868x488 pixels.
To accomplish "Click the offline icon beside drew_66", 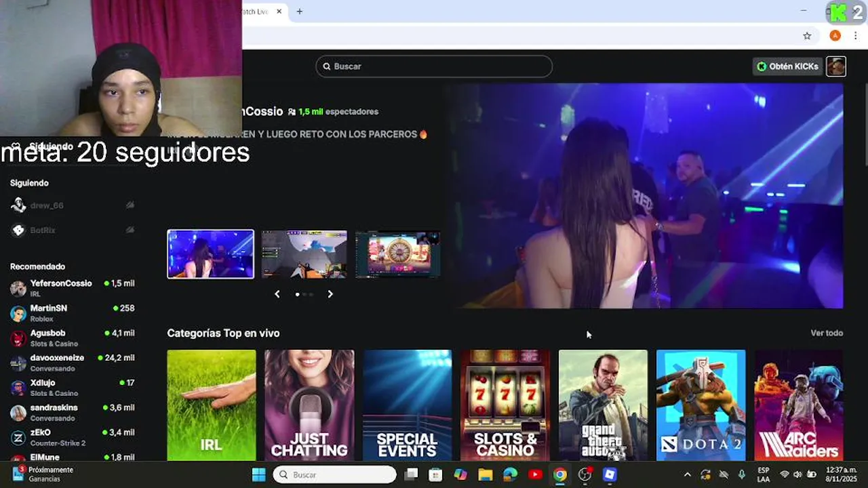I will click(130, 205).
